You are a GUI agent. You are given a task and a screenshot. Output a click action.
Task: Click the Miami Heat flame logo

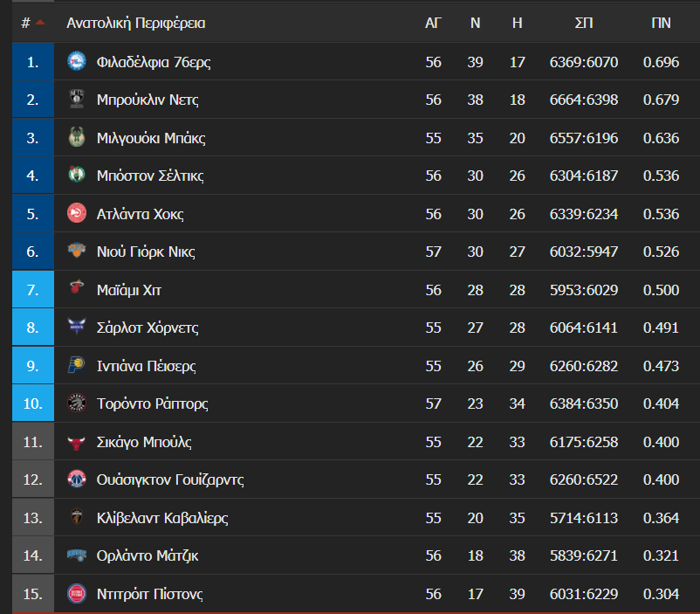[76, 288]
